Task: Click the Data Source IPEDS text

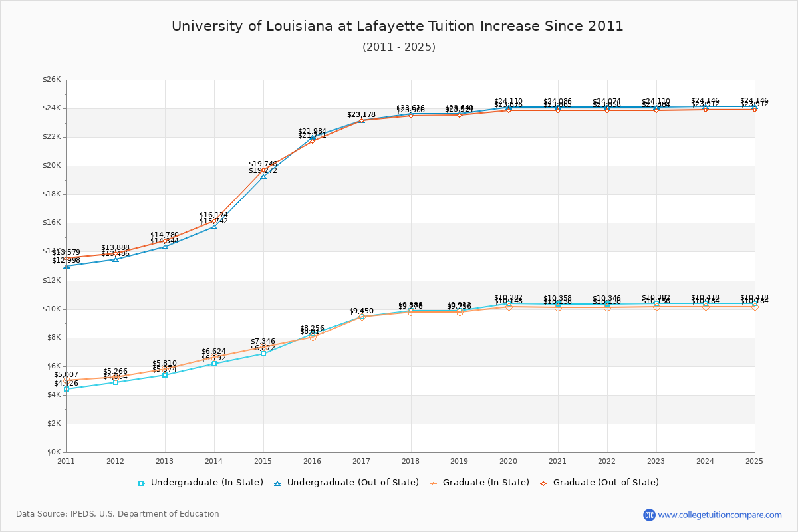Action: tap(118, 514)
